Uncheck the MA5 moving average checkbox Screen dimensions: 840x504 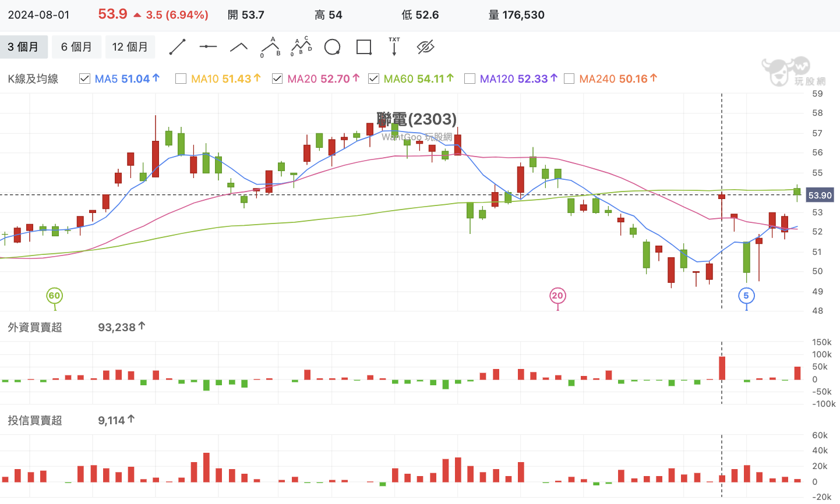[84, 79]
